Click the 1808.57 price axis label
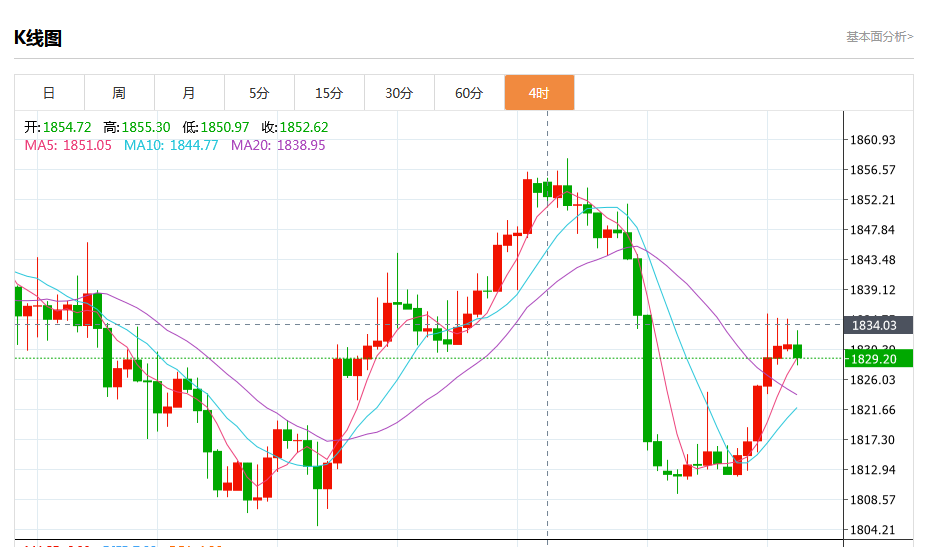 pyautogui.click(x=872, y=500)
